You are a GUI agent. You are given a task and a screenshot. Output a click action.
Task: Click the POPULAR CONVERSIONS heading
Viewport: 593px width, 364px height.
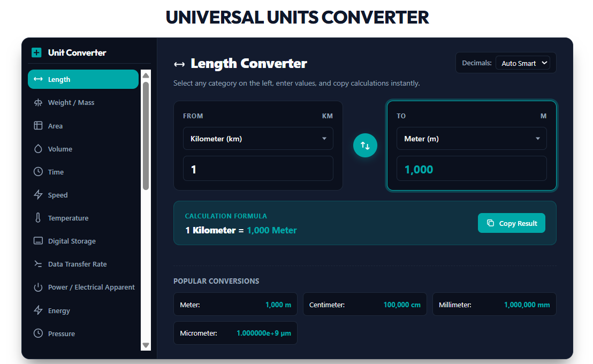[216, 280]
